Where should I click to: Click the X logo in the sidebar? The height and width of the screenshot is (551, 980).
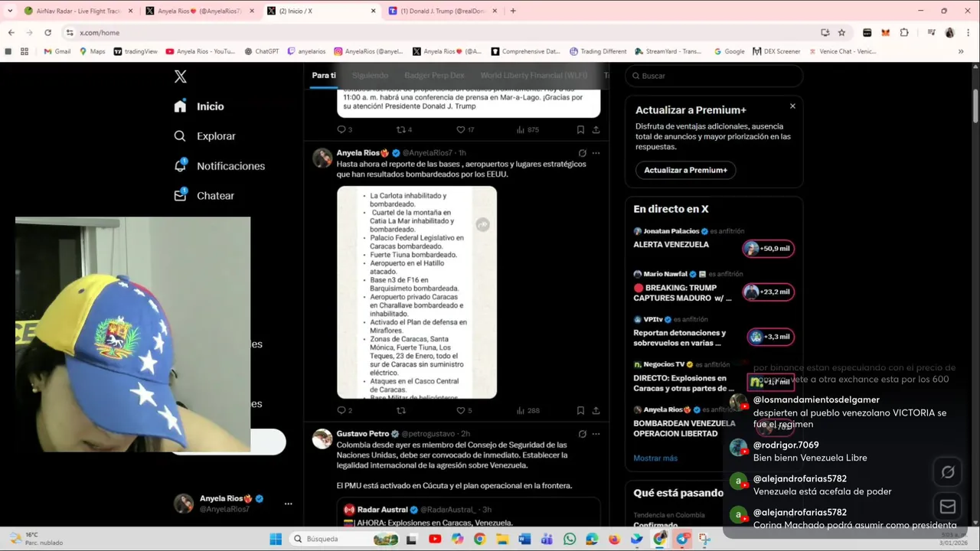[180, 77]
